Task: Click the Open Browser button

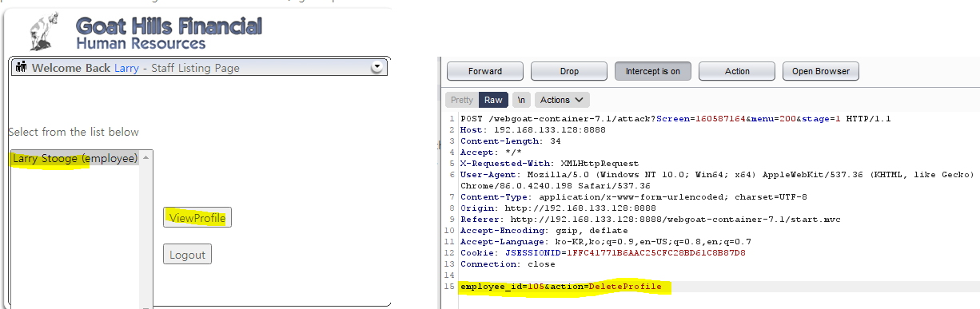Action: click(x=820, y=71)
